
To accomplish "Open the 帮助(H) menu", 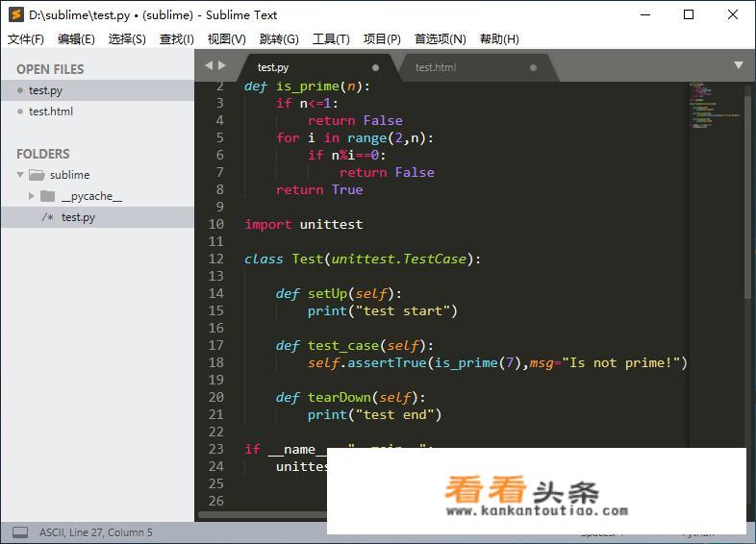I will click(499, 39).
